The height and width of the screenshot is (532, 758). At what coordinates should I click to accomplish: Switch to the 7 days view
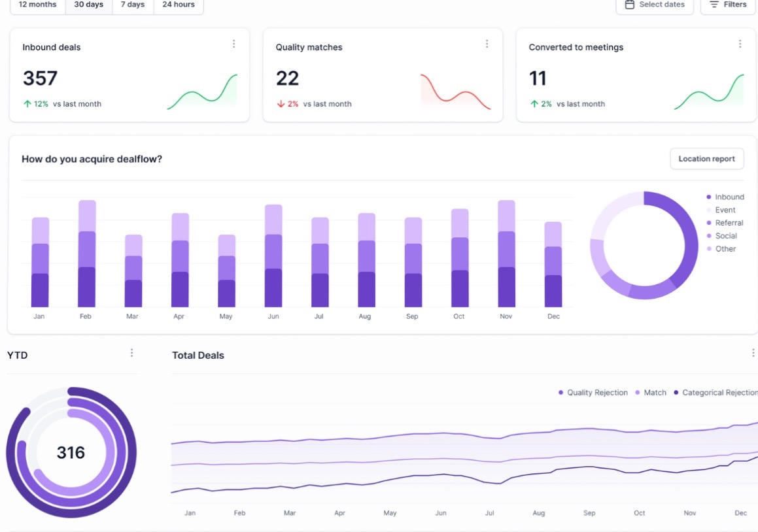[x=132, y=4]
